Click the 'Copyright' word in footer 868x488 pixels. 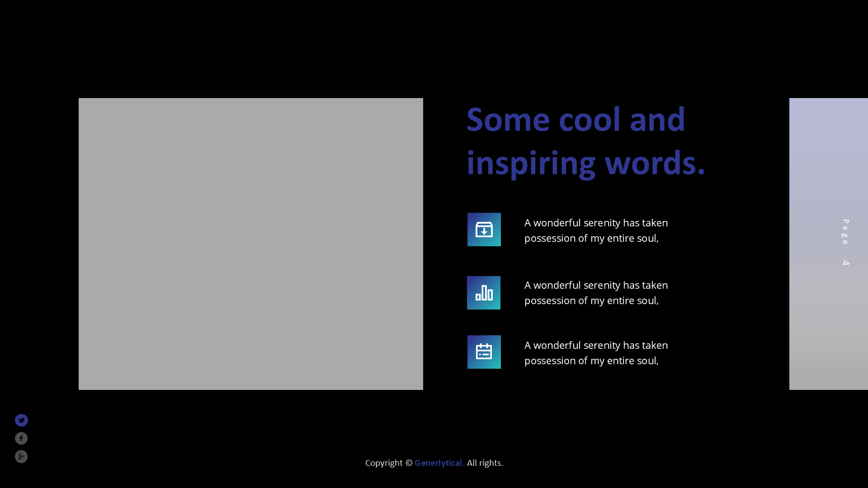(x=383, y=463)
